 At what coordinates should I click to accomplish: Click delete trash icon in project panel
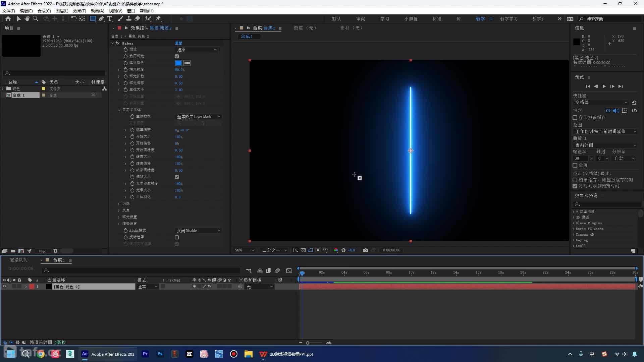(55, 251)
